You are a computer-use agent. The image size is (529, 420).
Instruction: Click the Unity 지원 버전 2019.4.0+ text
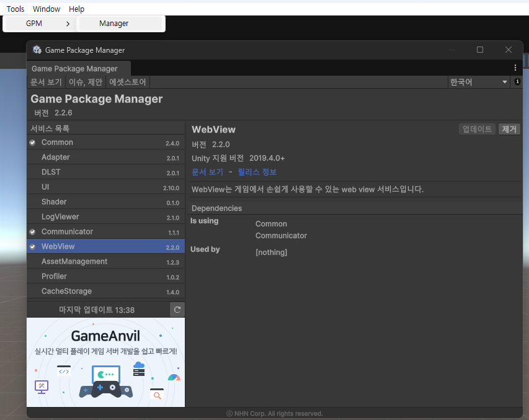point(238,158)
